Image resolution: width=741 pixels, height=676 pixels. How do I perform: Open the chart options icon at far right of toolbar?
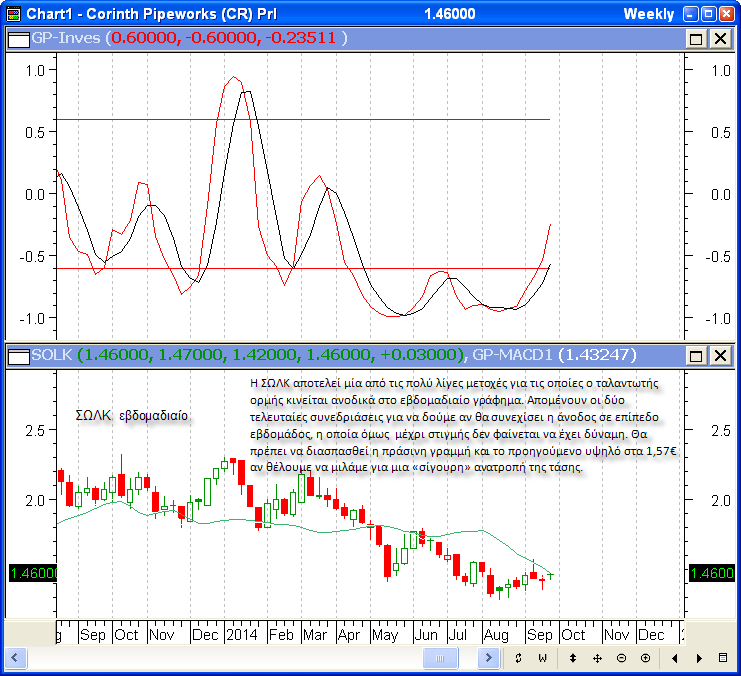pos(723,658)
